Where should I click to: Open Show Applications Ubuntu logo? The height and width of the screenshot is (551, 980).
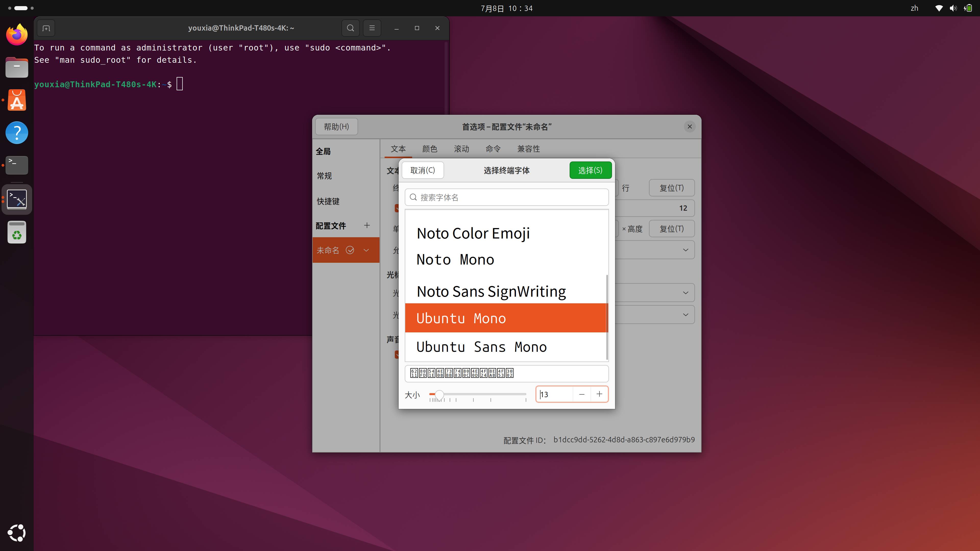tap(17, 533)
